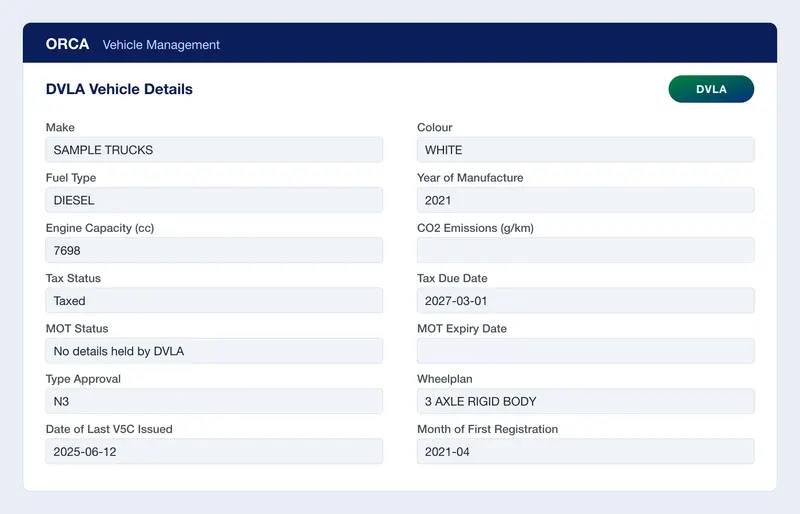This screenshot has height=514, width=800.
Task: Select the Month of First Registration field
Action: [x=585, y=451]
